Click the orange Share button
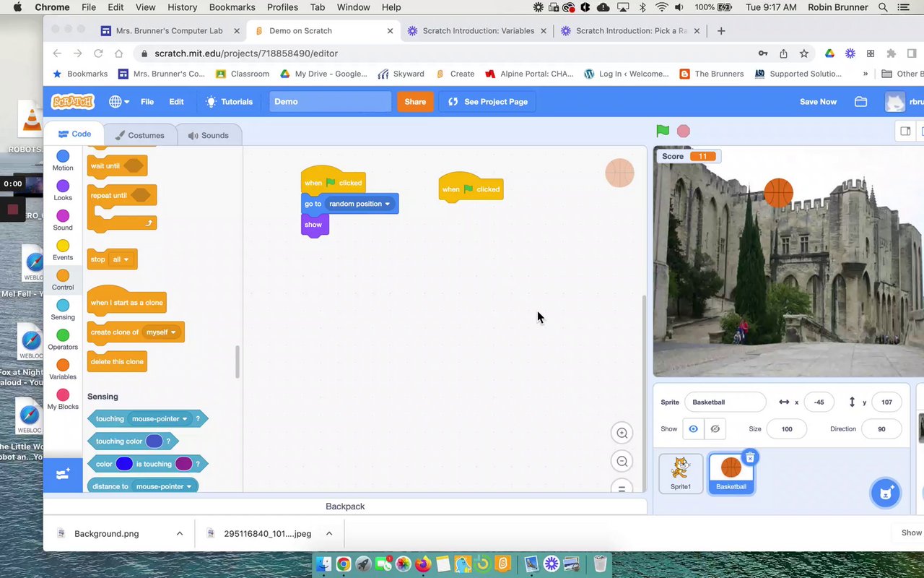This screenshot has height=578, width=924. [415, 102]
